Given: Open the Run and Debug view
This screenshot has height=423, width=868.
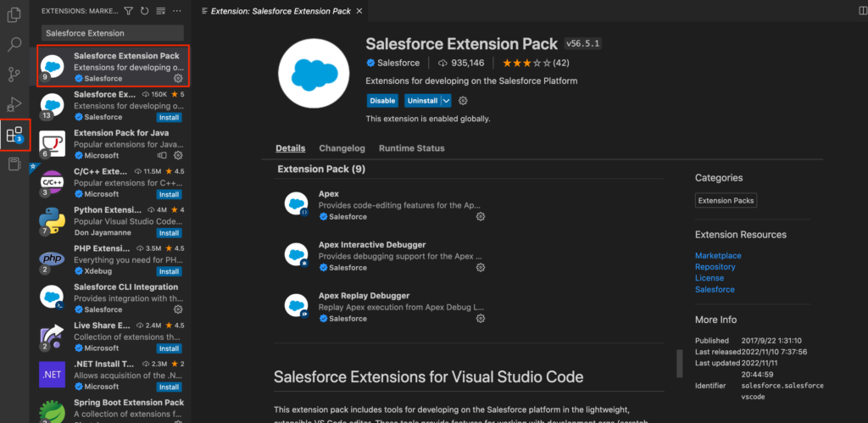Looking at the screenshot, I should coord(14,103).
